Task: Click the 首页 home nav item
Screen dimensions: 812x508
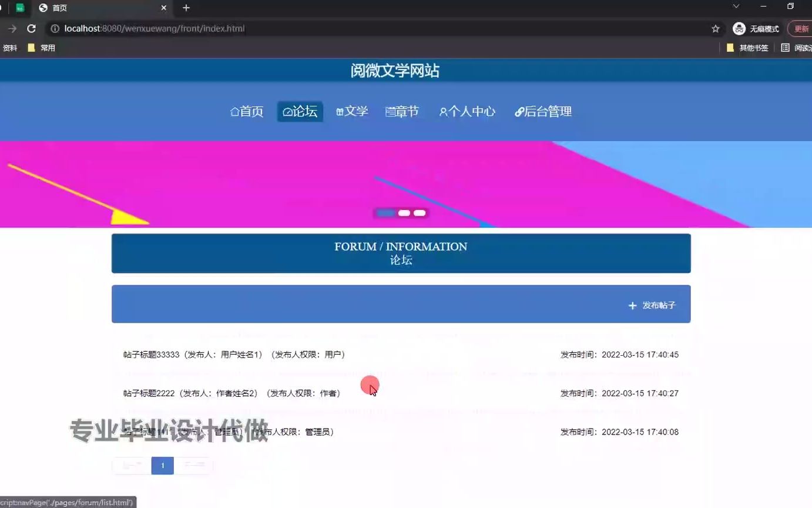Action: (x=247, y=112)
